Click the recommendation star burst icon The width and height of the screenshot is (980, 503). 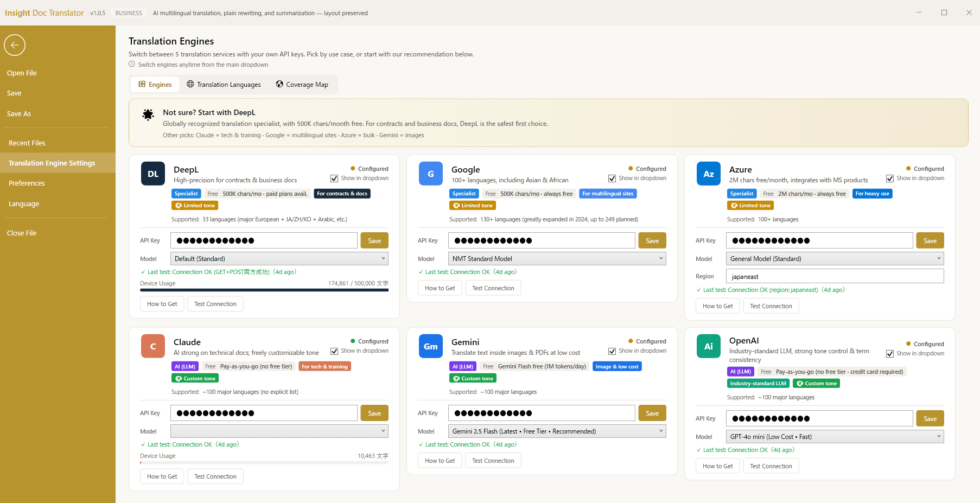click(148, 114)
